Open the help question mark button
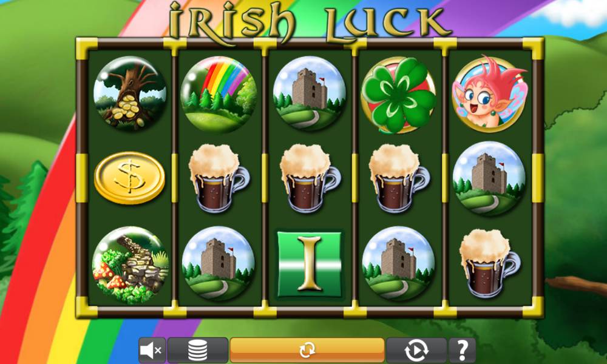The width and height of the screenshot is (607, 364). [462, 350]
